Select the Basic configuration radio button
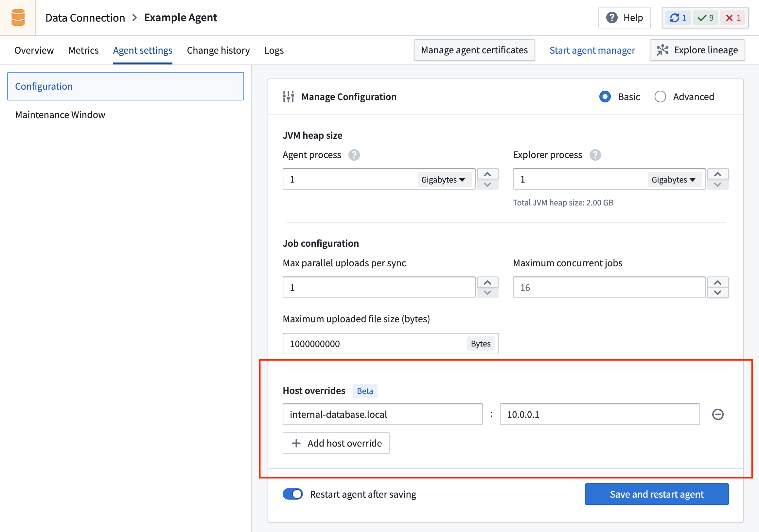 (605, 97)
